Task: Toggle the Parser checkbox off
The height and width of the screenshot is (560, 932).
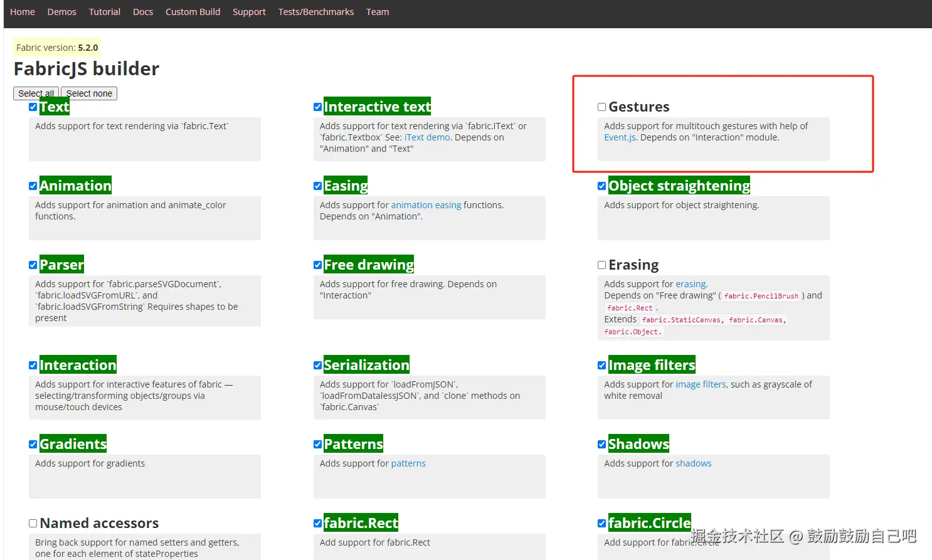Action: [33, 265]
